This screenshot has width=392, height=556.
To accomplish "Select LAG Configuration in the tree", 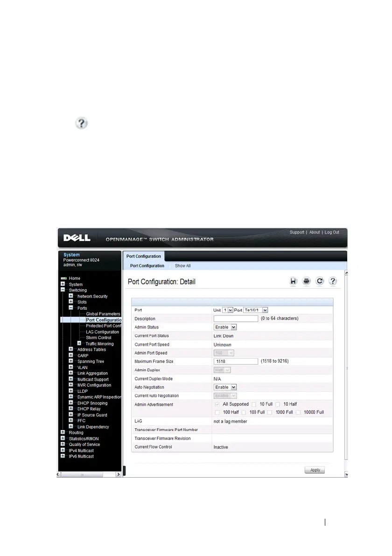I will 103,332.
